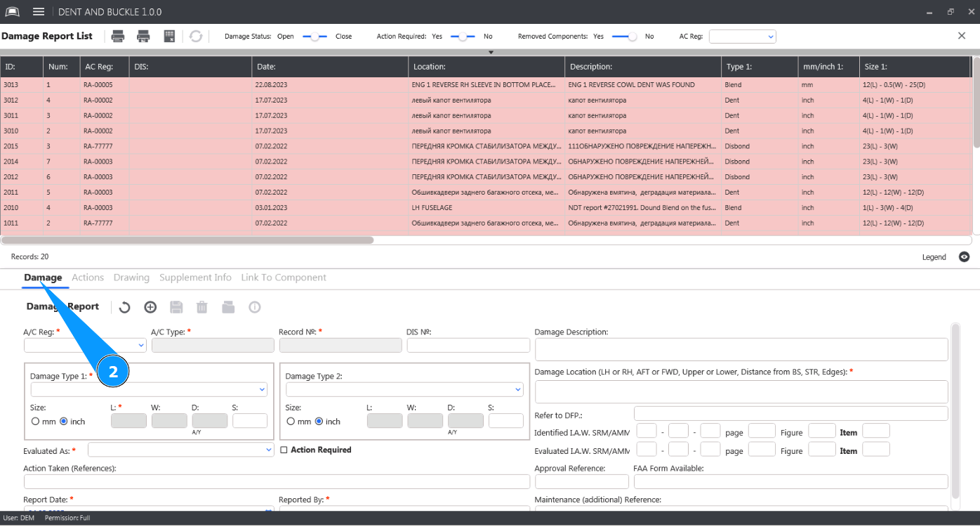Click the Damage Description text field
The image size is (980, 527).
(741, 349)
